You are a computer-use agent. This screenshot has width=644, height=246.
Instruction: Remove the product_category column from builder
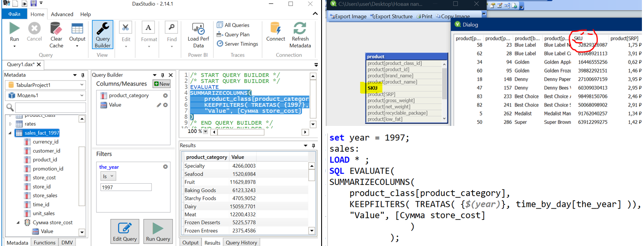[x=166, y=96]
